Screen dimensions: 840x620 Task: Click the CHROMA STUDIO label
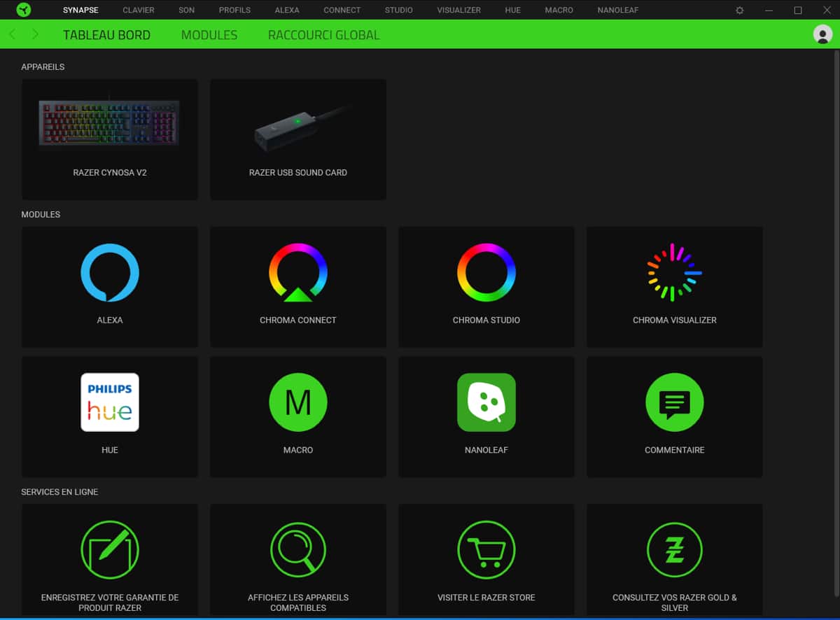point(486,320)
